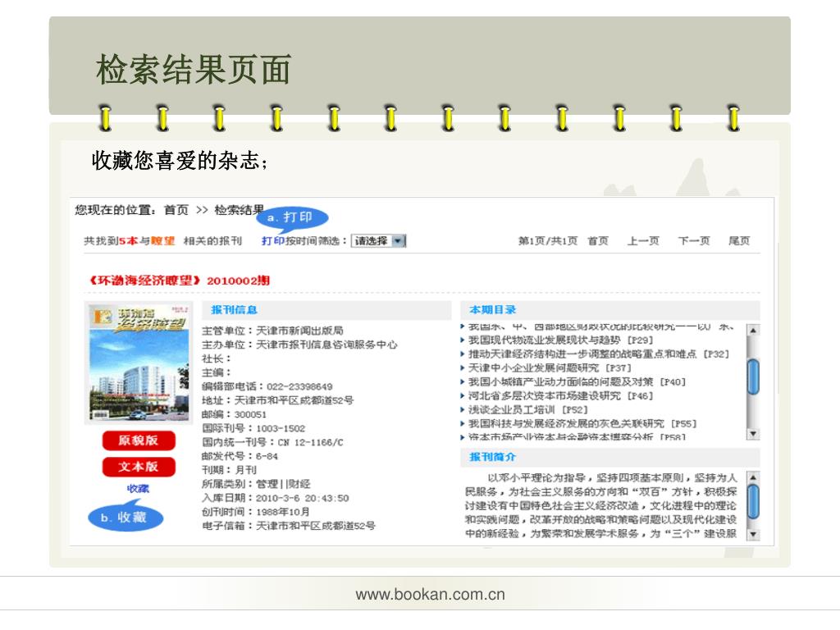This screenshot has height=630, width=840.
Task: Click up arrow of 本期目录 scrollbar
Action: point(753,331)
